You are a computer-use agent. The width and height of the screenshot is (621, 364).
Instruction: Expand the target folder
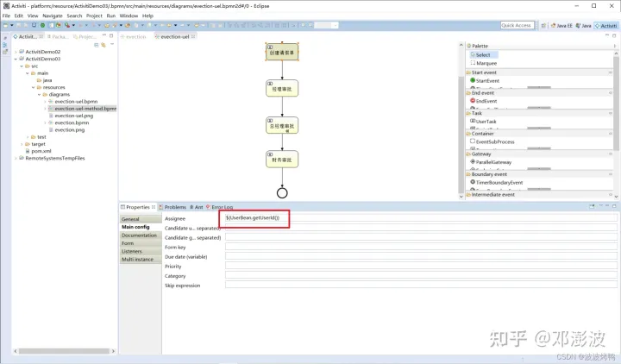coord(28,144)
